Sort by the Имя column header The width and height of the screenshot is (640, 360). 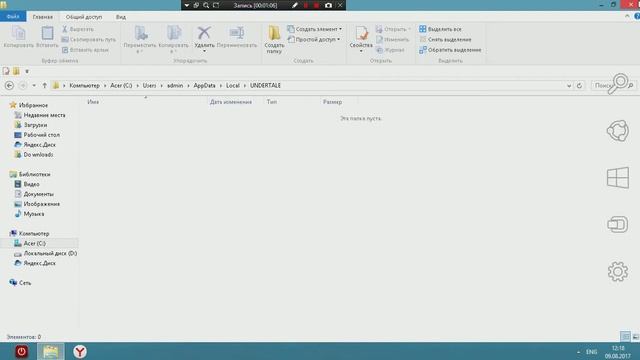(93, 102)
